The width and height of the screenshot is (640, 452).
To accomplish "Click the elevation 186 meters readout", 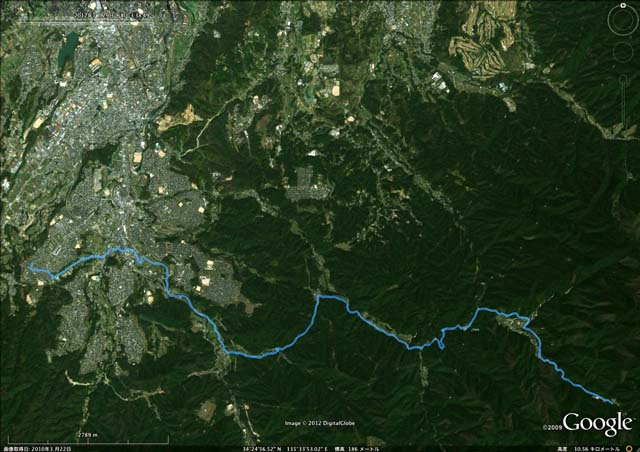I will (357, 449).
